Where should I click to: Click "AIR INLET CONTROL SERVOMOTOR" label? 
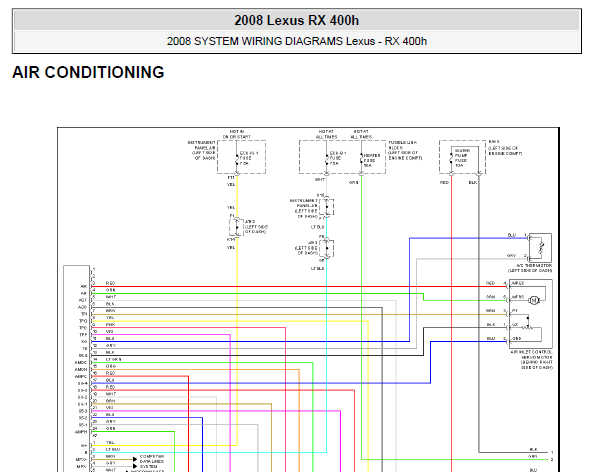coord(532,355)
